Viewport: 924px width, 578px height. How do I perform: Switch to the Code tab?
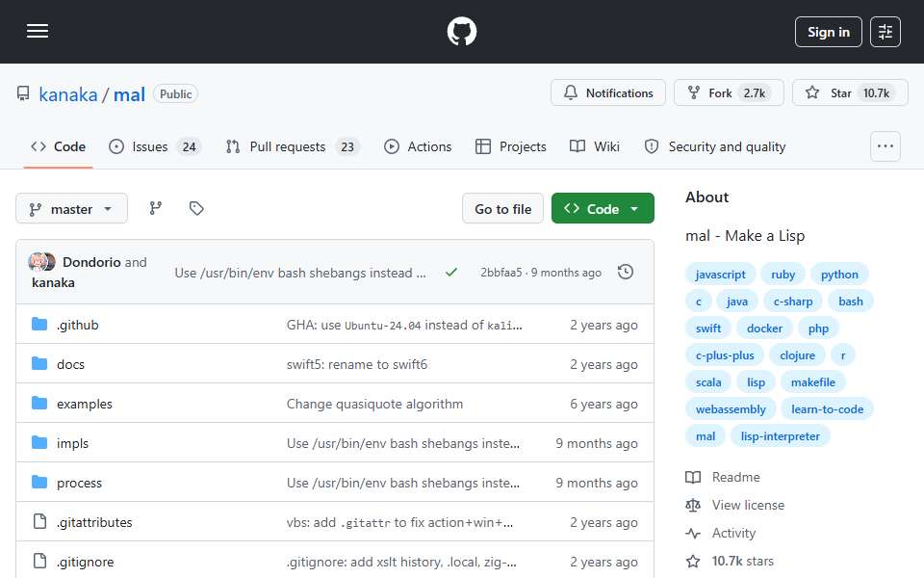click(59, 146)
